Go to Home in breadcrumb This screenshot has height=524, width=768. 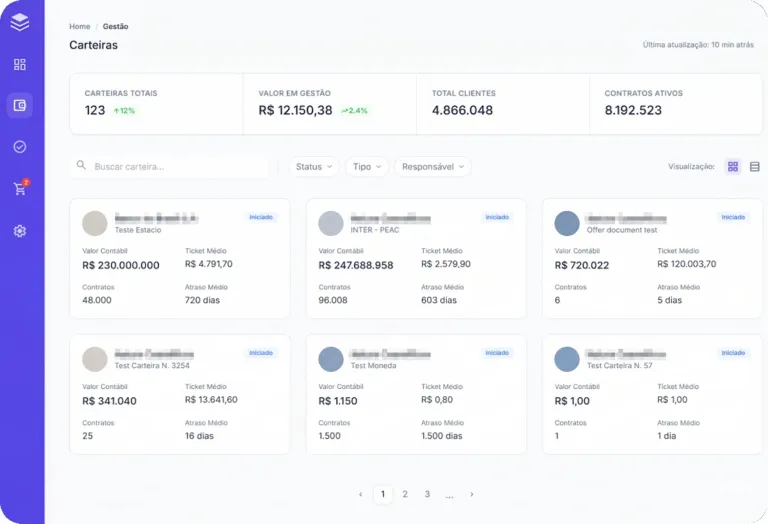coord(80,26)
